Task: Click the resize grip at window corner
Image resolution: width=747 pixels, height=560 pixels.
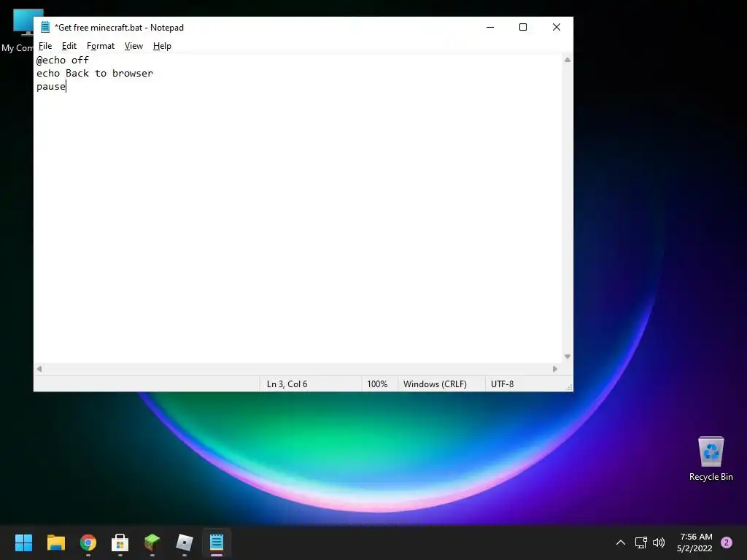Action: coord(569,387)
